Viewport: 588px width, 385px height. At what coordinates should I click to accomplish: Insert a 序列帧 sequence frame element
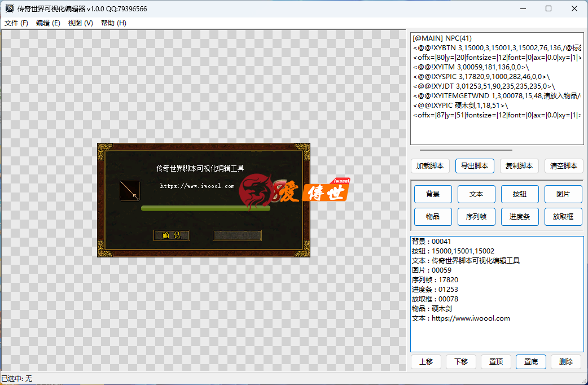[476, 217]
